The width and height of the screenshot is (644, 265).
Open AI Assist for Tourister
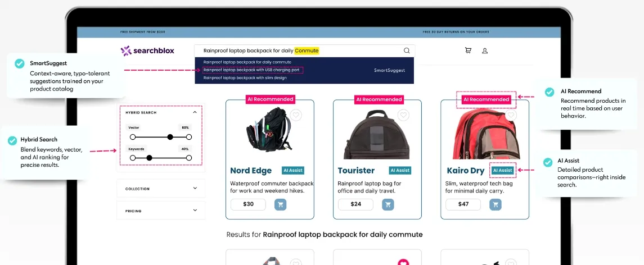tap(400, 170)
